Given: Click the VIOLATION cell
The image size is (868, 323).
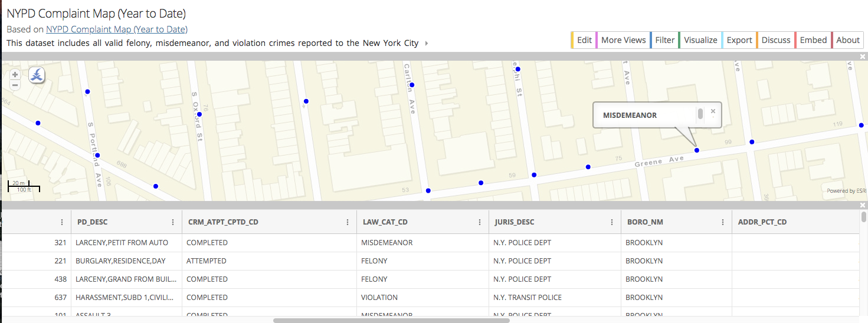Looking at the screenshot, I should (422, 298).
